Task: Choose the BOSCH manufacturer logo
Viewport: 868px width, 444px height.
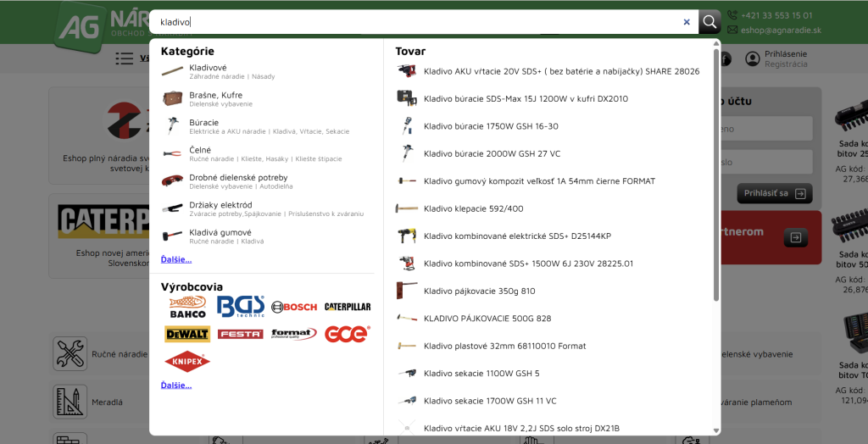Action: point(294,307)
